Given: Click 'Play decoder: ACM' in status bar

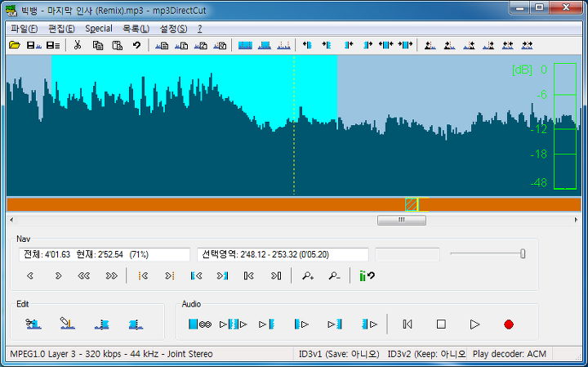Looking at the screenshot, I should pyautogui.click(x=510, y=354).
